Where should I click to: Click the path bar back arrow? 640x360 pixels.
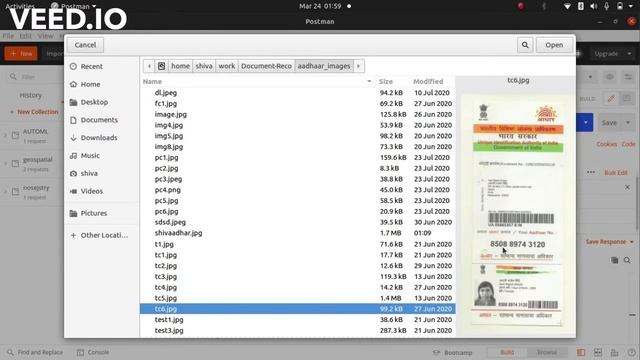click(149, 66)
